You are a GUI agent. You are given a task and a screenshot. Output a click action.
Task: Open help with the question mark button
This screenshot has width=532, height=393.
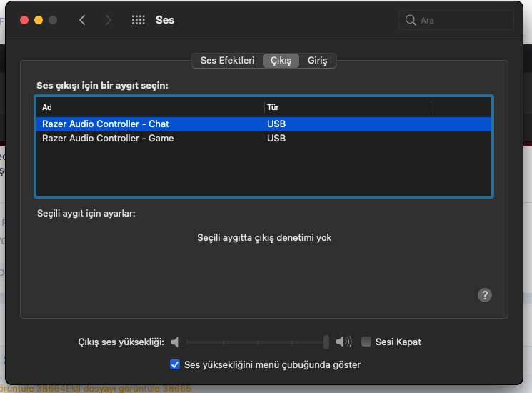pyautogui.click(x=484, y=295)
